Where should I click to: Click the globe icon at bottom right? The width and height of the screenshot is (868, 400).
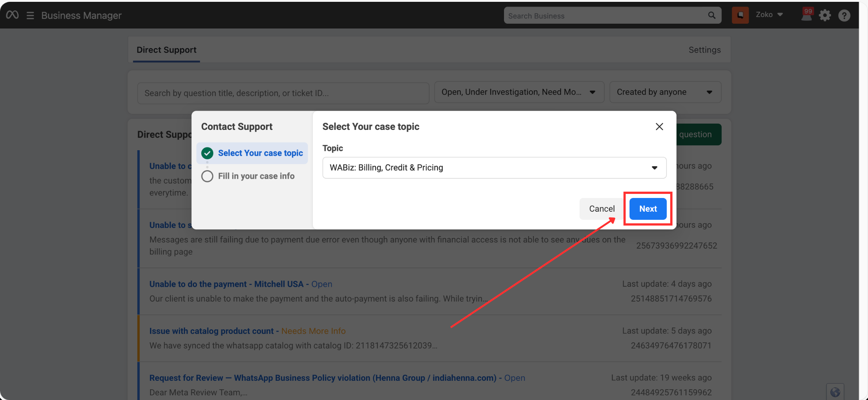click(x=835, y=392)
